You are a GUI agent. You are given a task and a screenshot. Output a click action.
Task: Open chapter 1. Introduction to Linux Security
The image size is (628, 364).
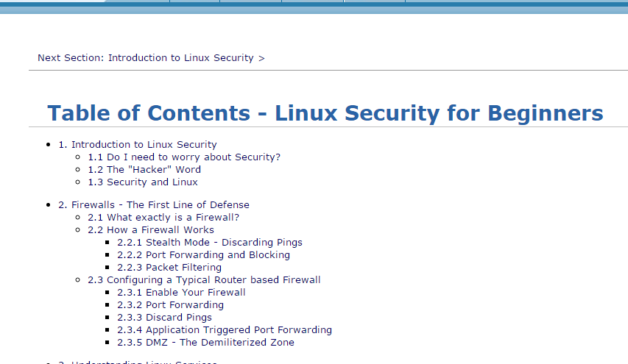point(138,144)
